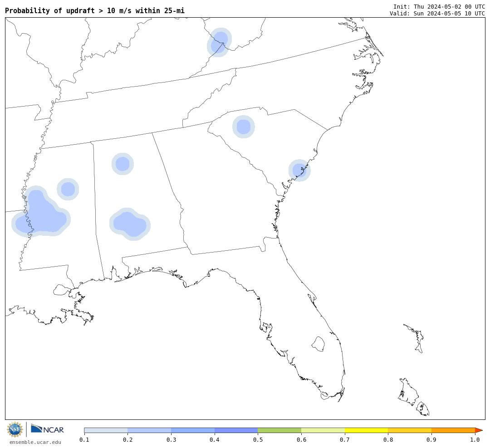Viewport: 490px width, 448px height.
Task: Click the probability blob on the South Carolina coast
Action: [x=299, y=170]
